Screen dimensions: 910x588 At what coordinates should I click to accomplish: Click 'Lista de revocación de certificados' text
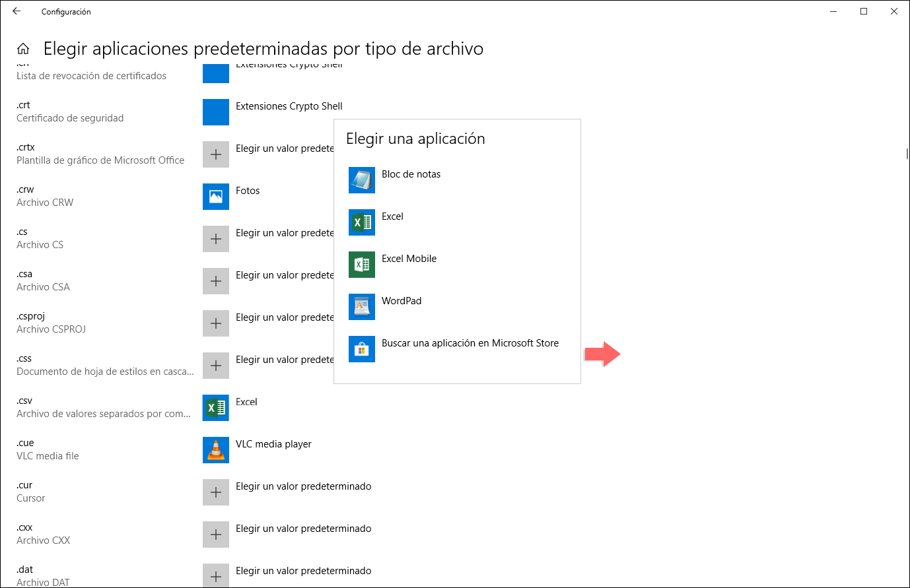(91, 76)
